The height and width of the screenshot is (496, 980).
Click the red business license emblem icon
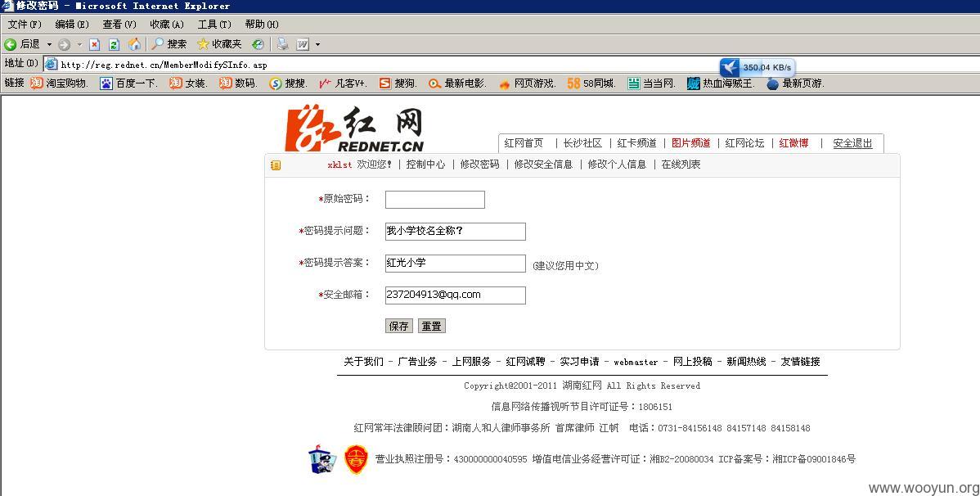pos(356,459)
